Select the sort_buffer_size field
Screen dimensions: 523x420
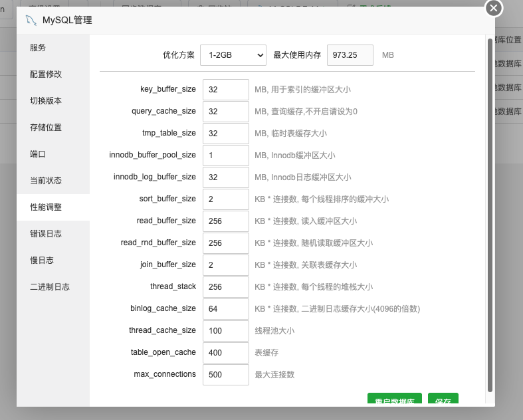(x=226, y=199)
